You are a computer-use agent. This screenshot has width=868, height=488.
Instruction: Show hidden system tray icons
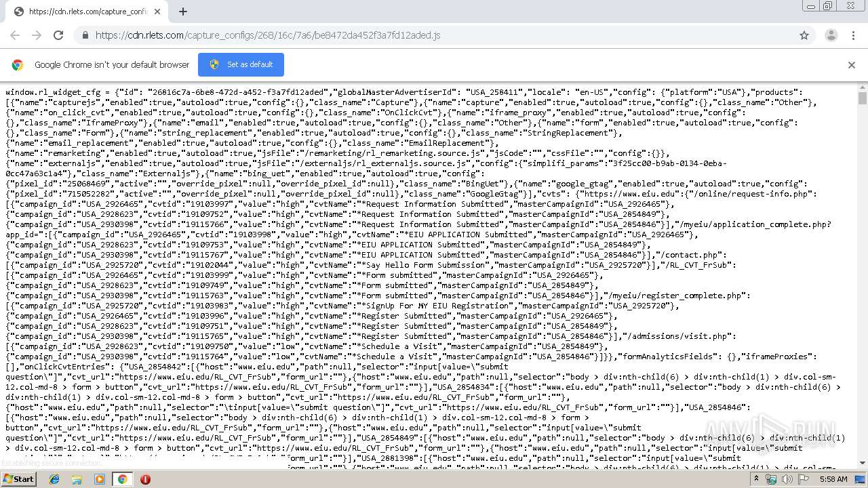click(756, 479)
